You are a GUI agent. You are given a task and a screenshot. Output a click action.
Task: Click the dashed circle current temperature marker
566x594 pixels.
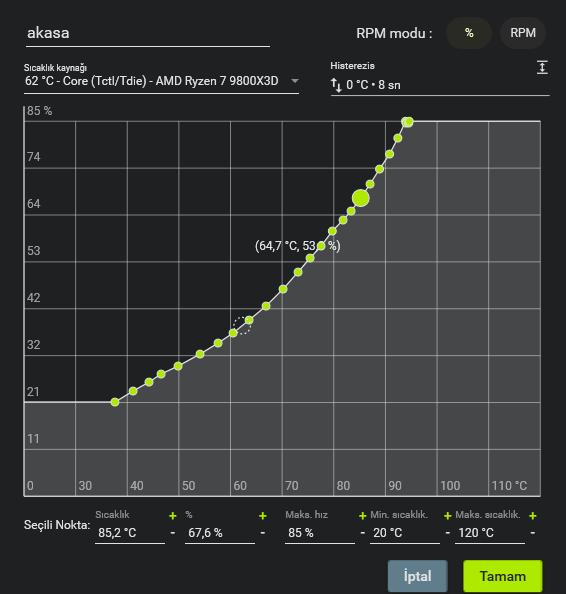[x=242, y=325]
